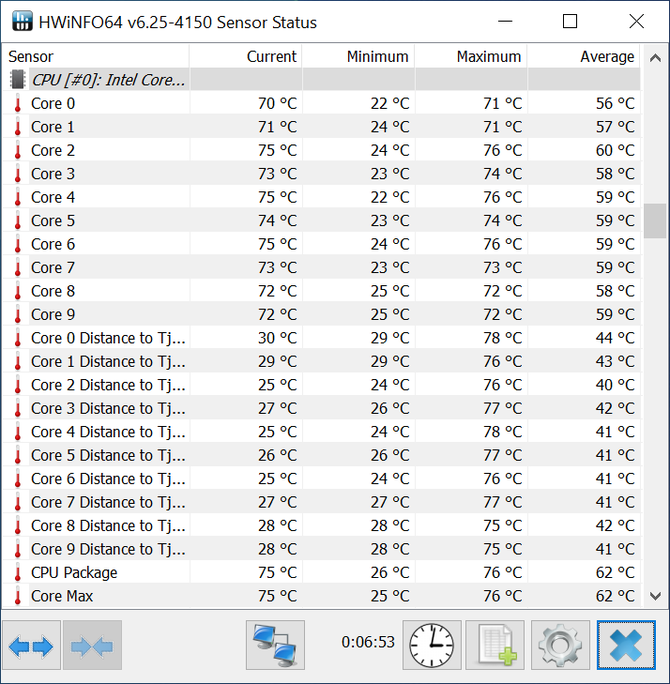Select Core 3 Distance to Tj row

point(322,408)
